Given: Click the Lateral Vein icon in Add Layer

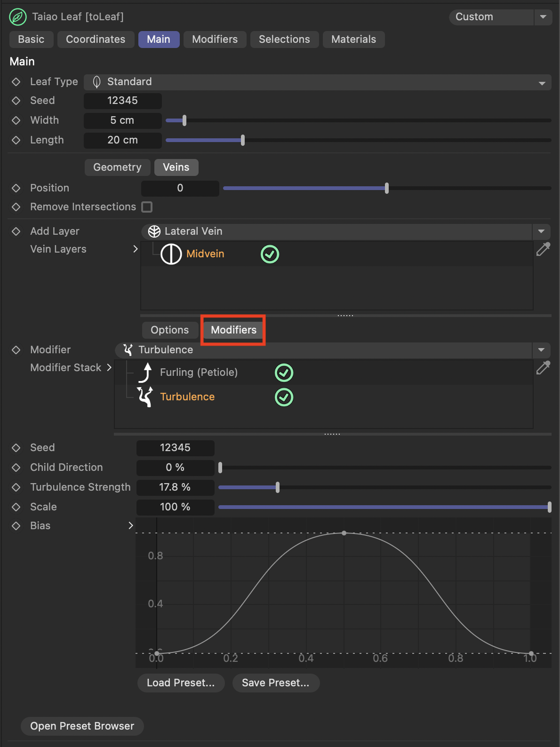Looking at the screenshot, I should pos(154,231).
